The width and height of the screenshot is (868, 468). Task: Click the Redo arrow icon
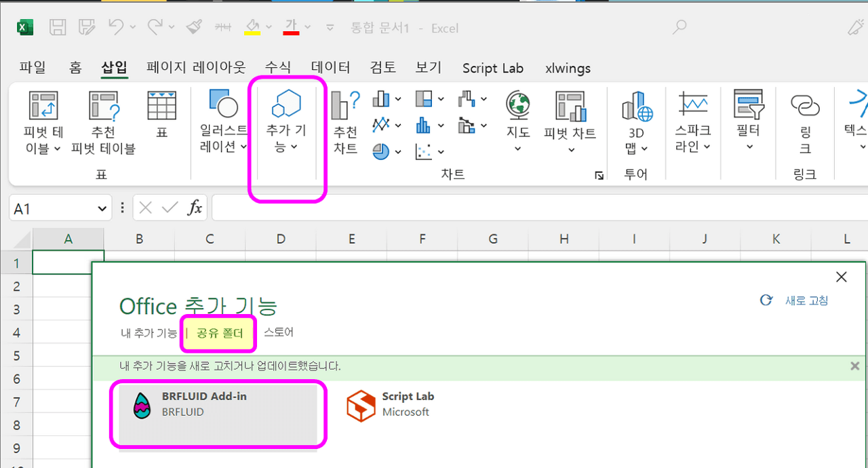[x=155, y=27]
